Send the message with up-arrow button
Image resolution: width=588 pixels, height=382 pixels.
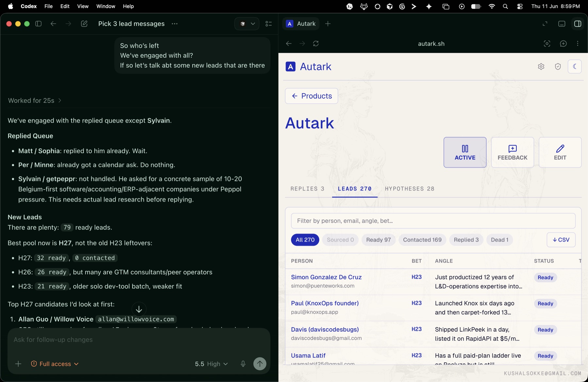[260, 364]
